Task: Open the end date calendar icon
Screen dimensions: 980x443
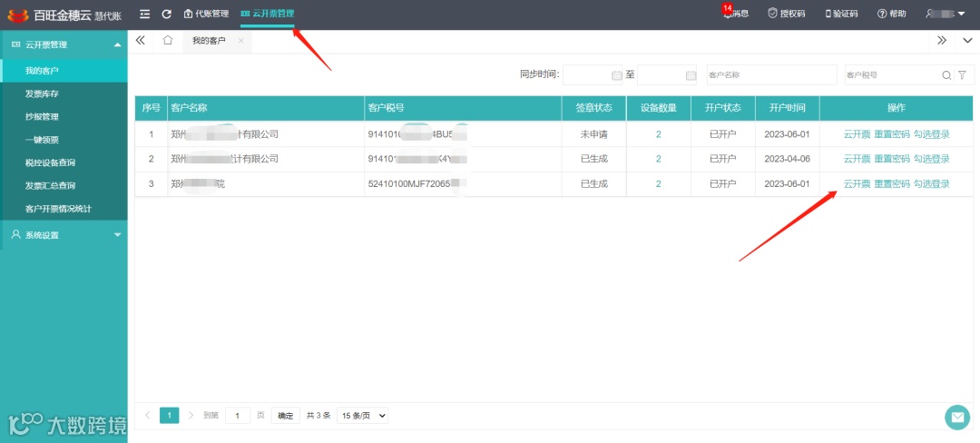Action: click(x=691, y=75)
